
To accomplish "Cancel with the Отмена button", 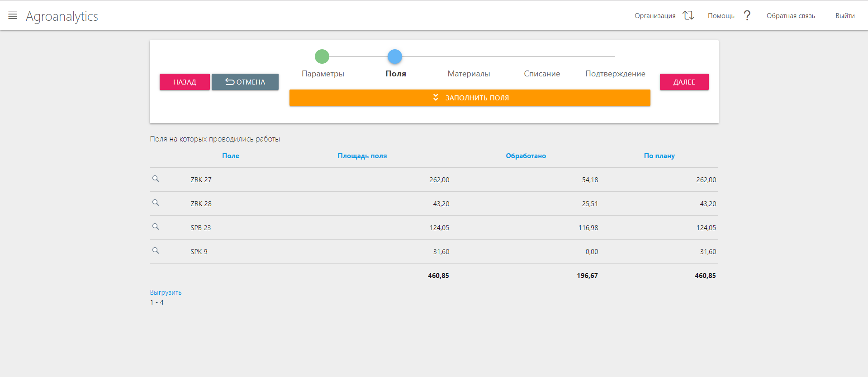I will [245, 82].
